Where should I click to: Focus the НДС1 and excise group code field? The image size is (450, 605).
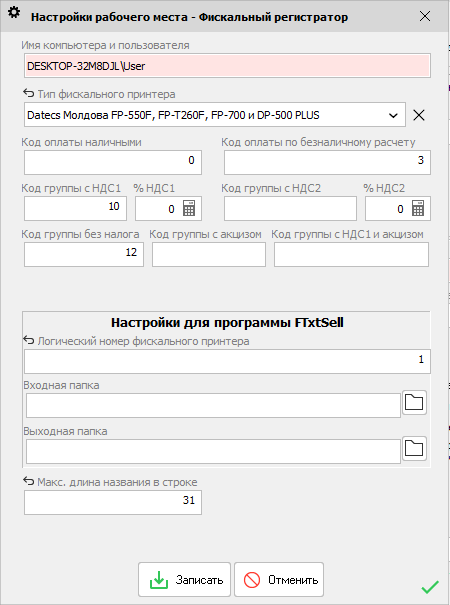click(x=351, y=254)
